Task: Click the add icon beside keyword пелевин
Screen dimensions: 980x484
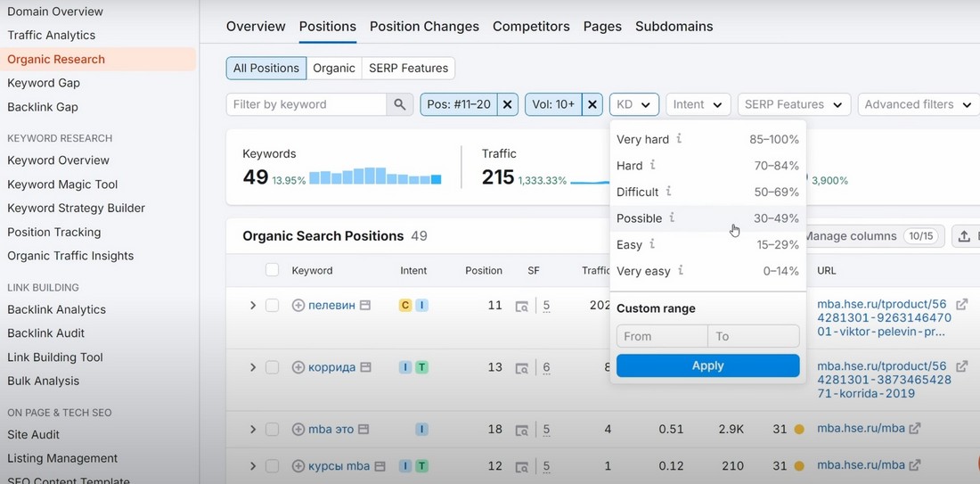Action: tap(298, 305)
